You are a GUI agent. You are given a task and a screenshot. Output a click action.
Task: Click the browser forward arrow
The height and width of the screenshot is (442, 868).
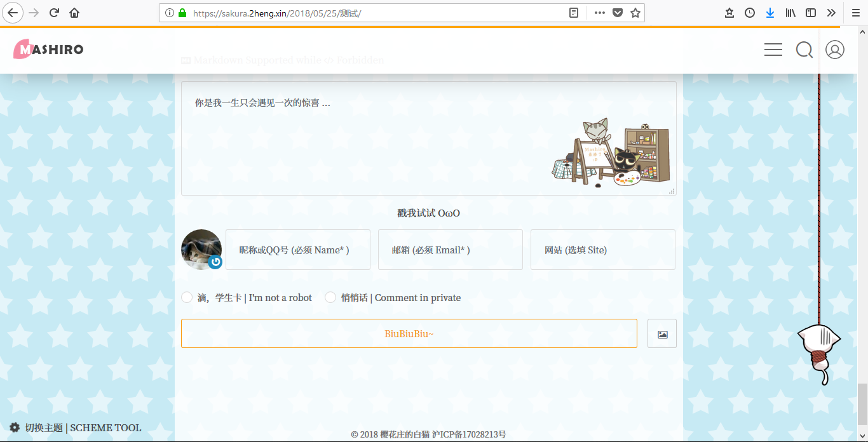point(34,13)
